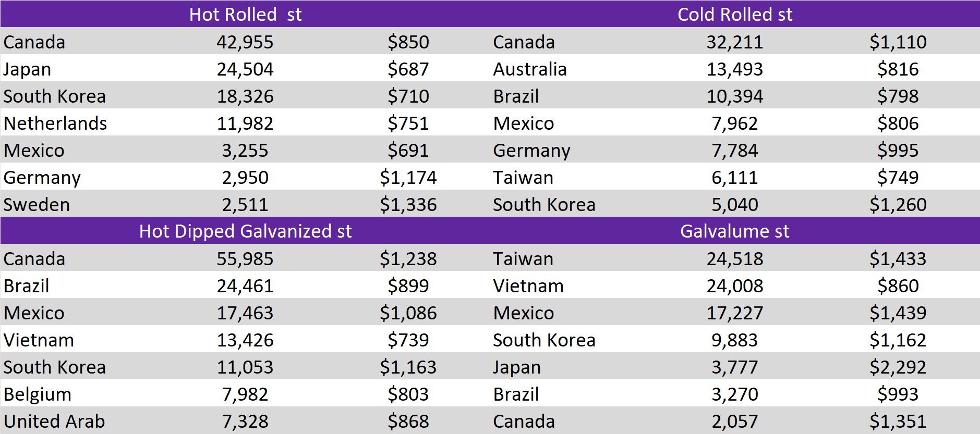Click the Australia country cell
Screen dimensions: 980x434
click(x=530, y=69)
